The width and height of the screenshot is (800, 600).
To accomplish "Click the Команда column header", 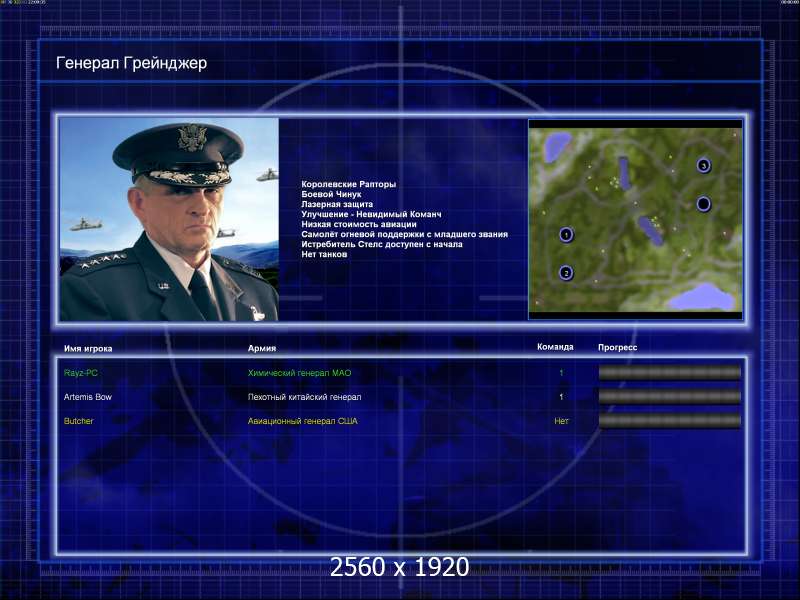I will coord(555,347).
